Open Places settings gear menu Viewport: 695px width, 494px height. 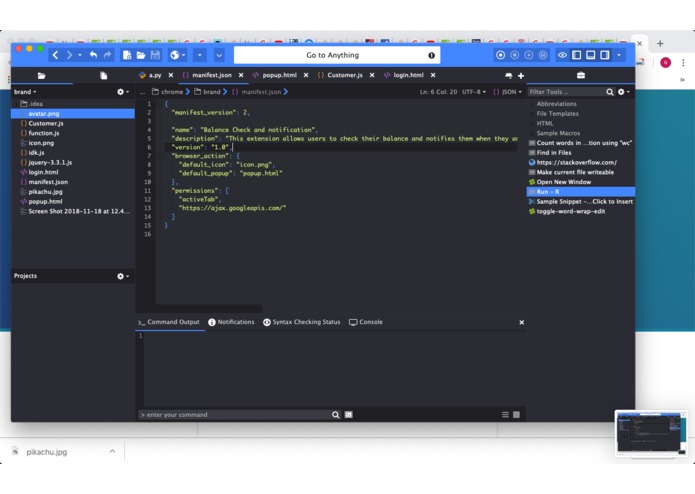[x=123, y=92]
